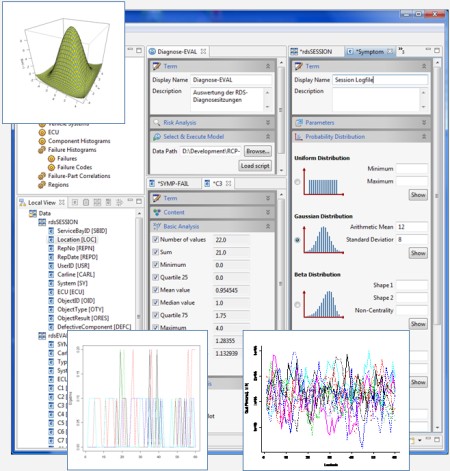Click the Basic Analysis section icon
450x471 pixels.
click(x=157, y=226)
